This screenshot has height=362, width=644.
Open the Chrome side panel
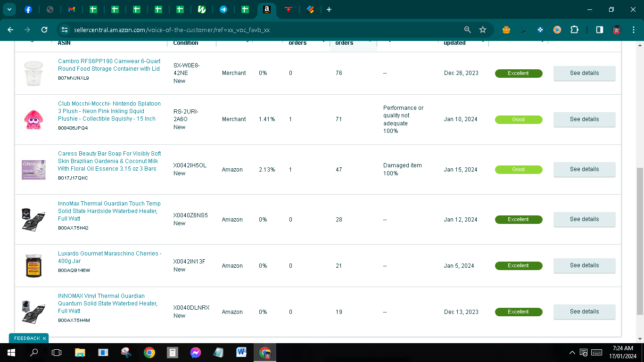(x=599, y=30)
